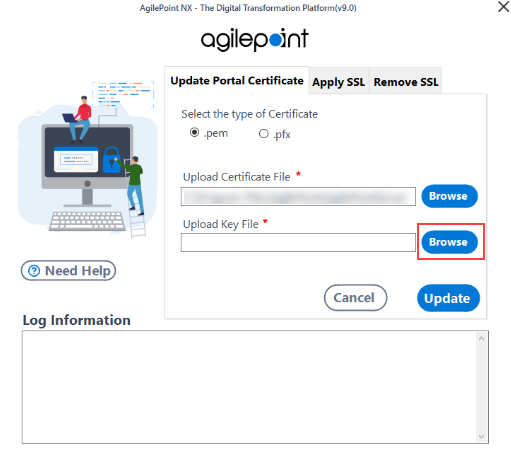
Task: Click the Cancel button
Action: click(355, 298)
